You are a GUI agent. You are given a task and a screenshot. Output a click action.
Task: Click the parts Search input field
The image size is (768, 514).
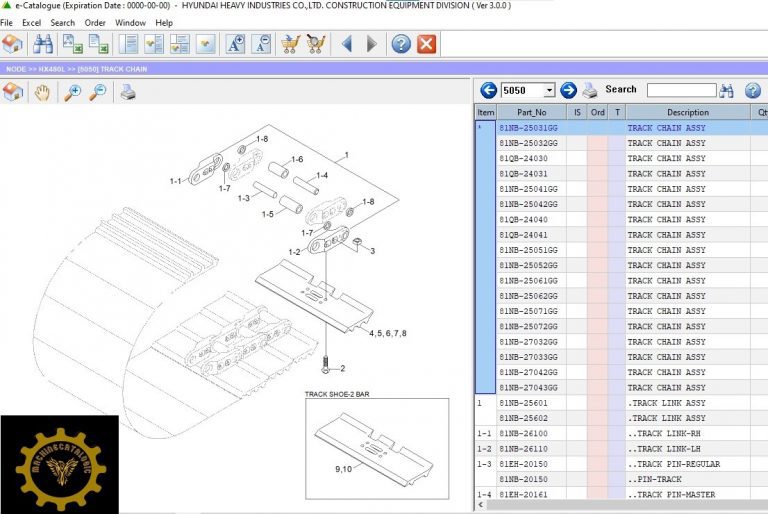(x=680, y=90)
